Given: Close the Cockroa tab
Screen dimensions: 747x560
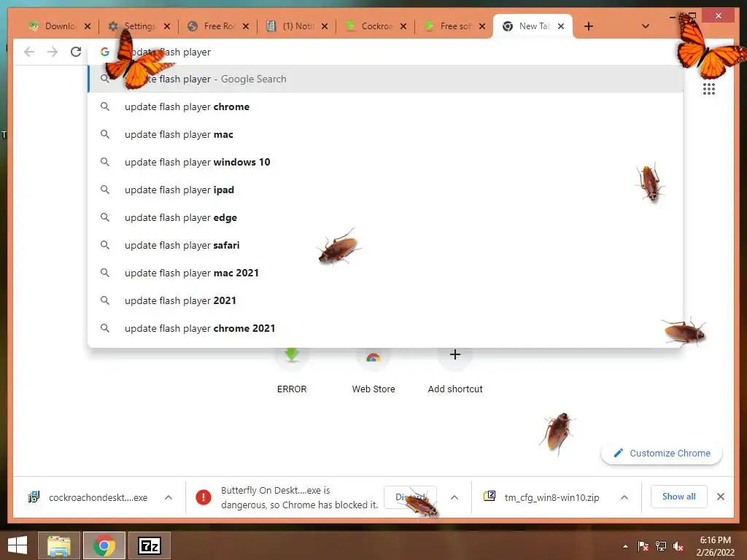Looking at the screenshot, I should [x=403, y=26].
